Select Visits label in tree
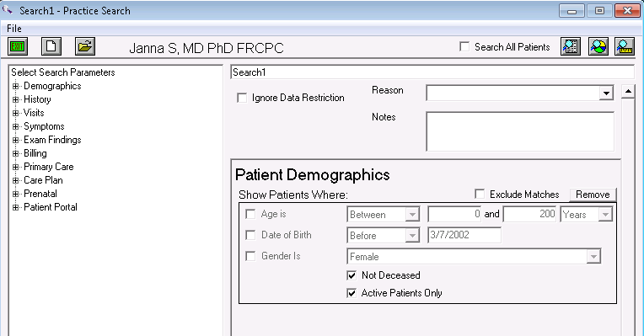The image size is (644, 336). click(34, 113)
